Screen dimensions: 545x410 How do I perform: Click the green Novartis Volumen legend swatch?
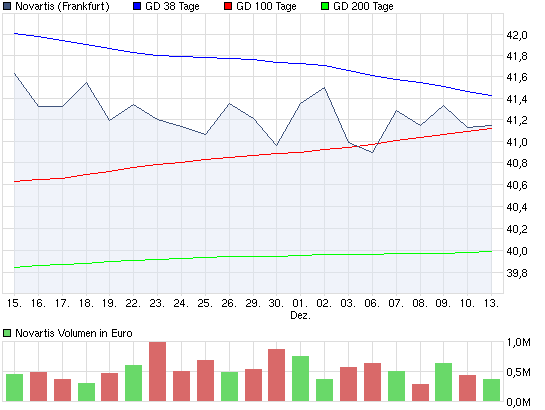pyautogui.click(x=7, y=333)
